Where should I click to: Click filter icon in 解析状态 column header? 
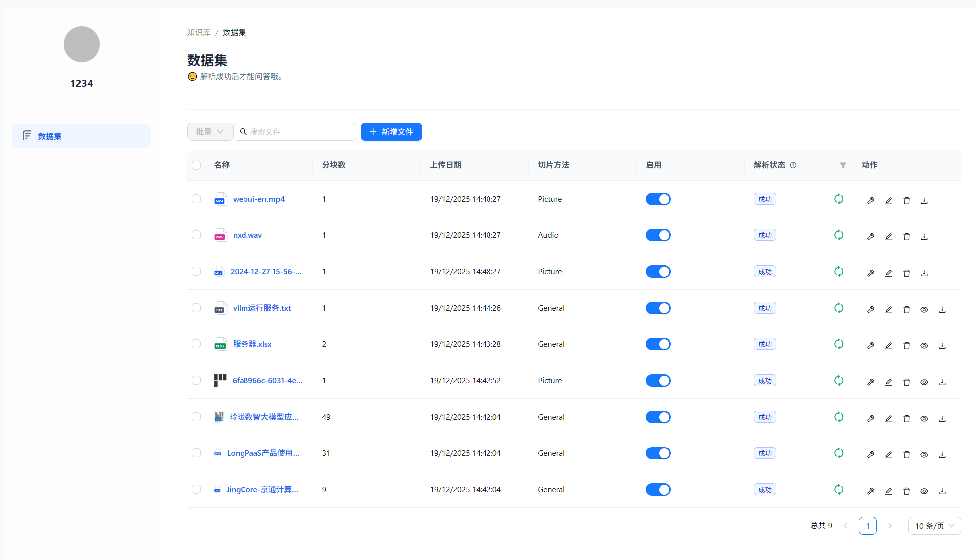click(843, 165)
